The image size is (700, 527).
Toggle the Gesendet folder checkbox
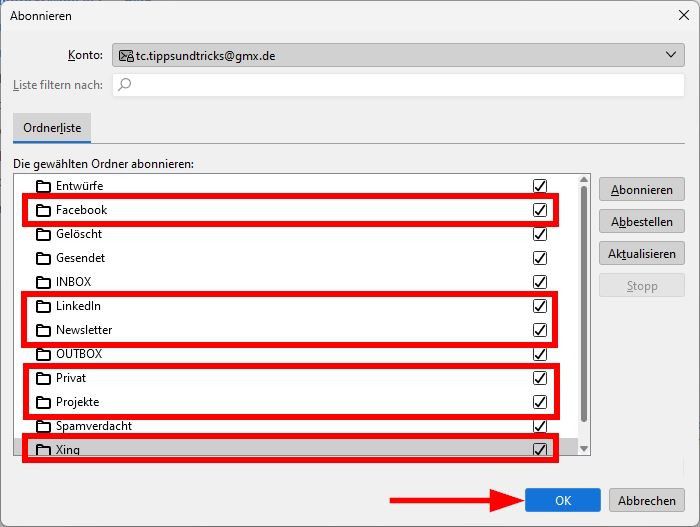540,258
